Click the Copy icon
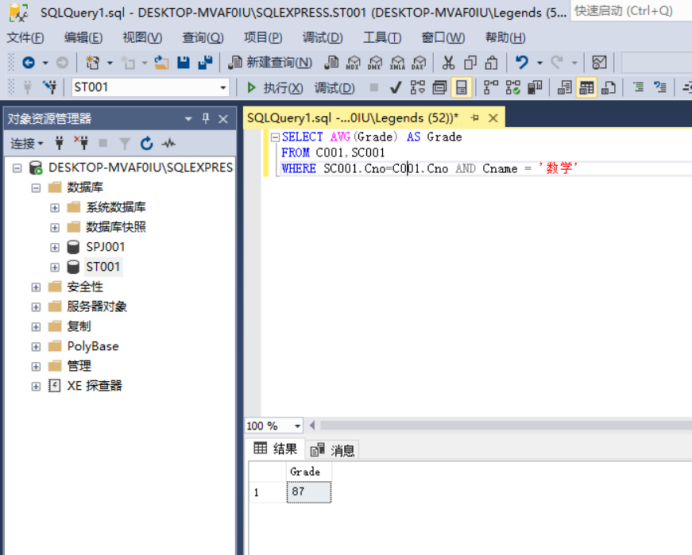692x555 pixels. coord(470,63)
